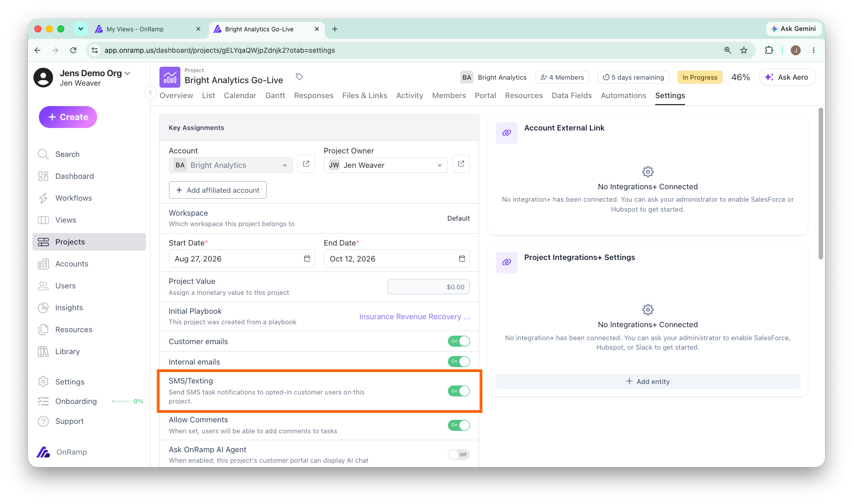
Task: Click the Onboarding progress bar
Action: (121, 401)
